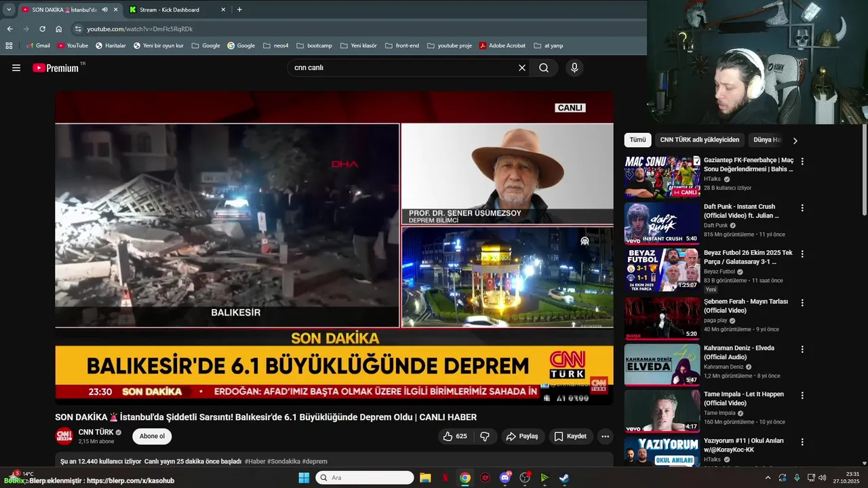Open the YouTube guide hamburger menu
The image size is (868, 488).
click(16, 68)
